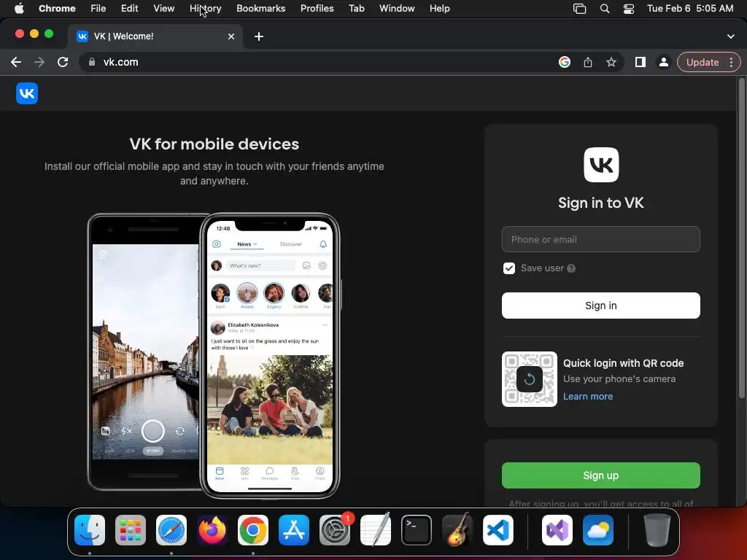The height and width of the screenshot is (560, 747).
Task: Open GarageBand from the Dock
Action: [x=457, y=530]
